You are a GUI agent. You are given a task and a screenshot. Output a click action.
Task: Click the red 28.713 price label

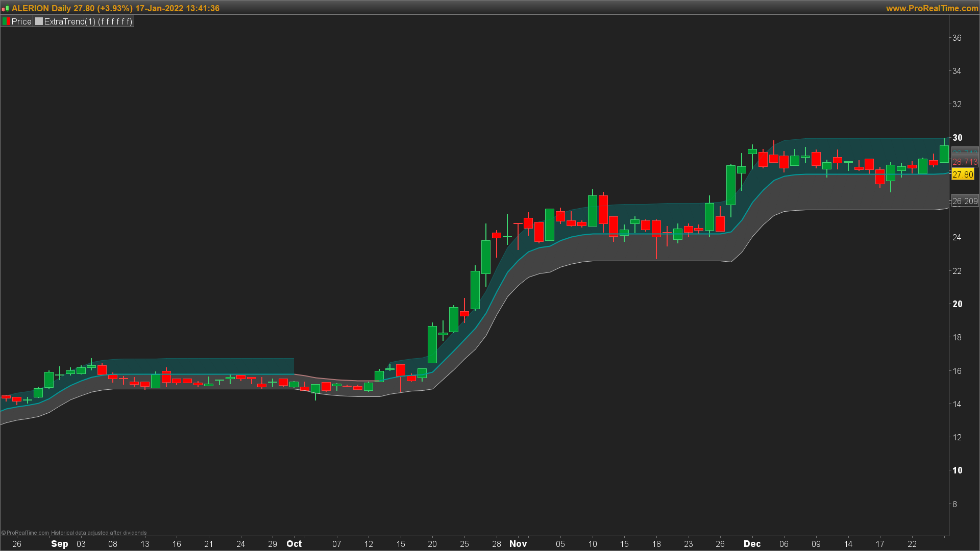[x=965, y=162]
